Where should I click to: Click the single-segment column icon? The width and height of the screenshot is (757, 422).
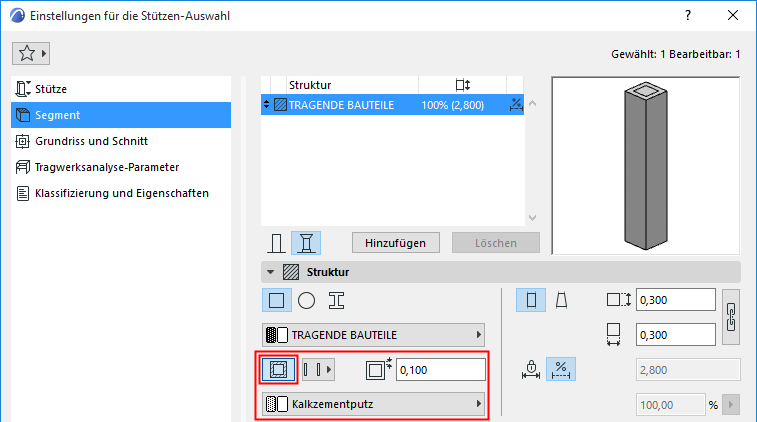coord(277,243)
